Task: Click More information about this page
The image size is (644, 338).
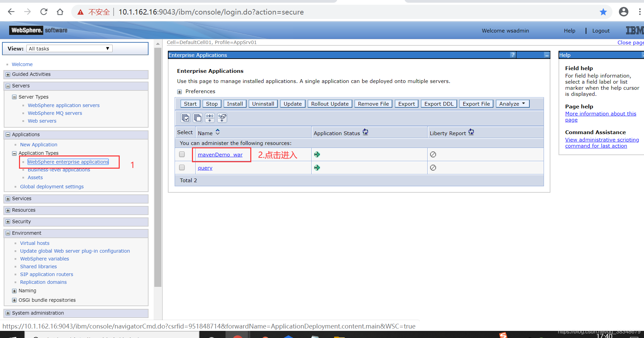Action: tap(601, 117)
